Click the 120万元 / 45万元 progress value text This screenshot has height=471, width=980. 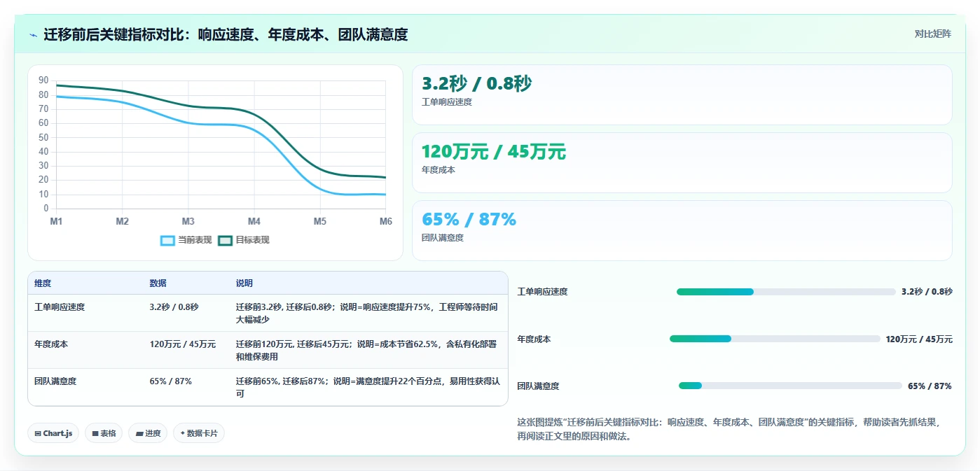(x=919, y=339)
